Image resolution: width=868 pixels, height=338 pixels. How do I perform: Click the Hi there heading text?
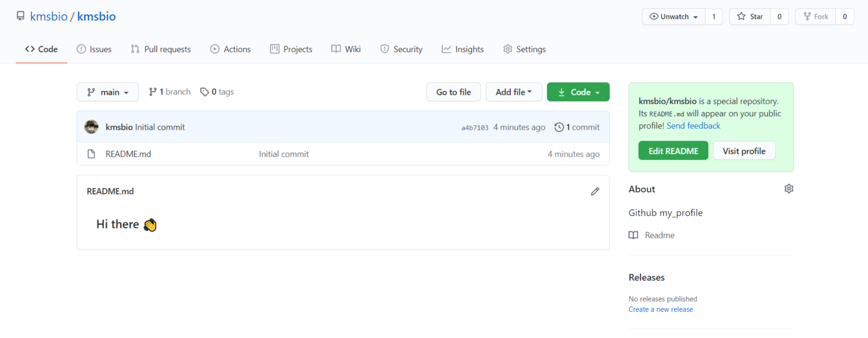coord(117,224)
